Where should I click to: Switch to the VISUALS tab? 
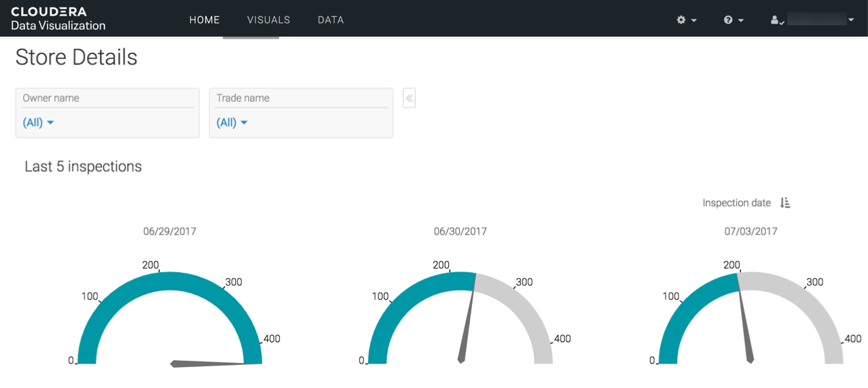point(268,20)
